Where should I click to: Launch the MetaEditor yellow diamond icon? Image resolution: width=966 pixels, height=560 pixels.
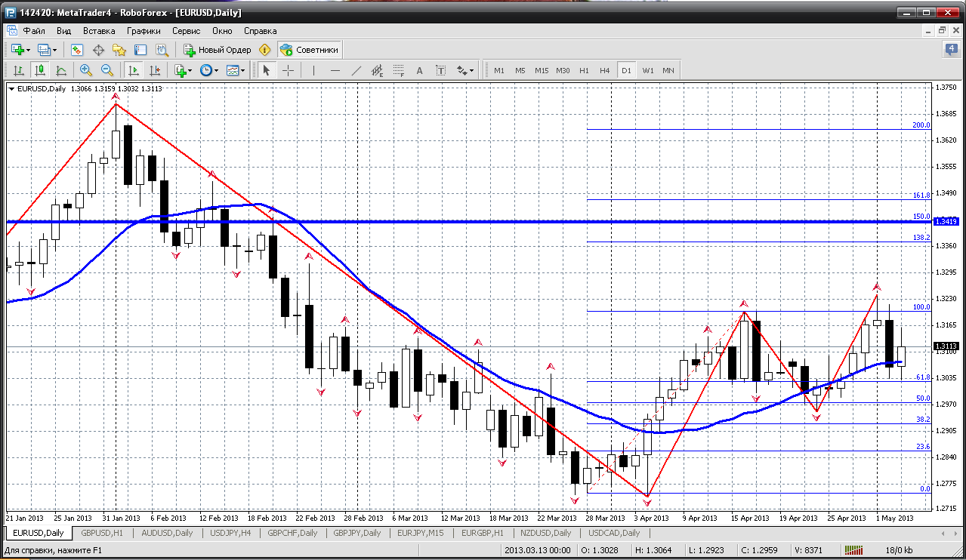pyautogui.click(x=264, y=50)
